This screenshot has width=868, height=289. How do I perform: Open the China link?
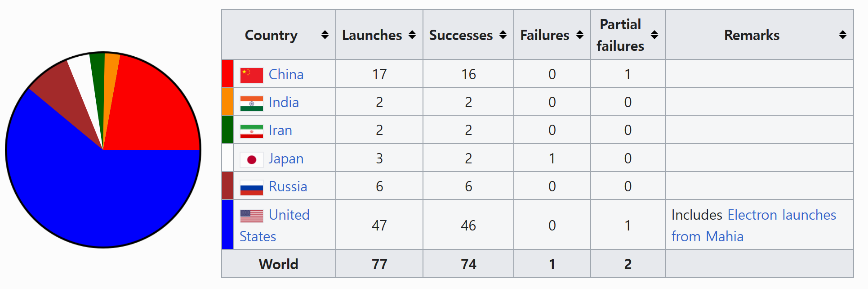click(x=286, y=74)
